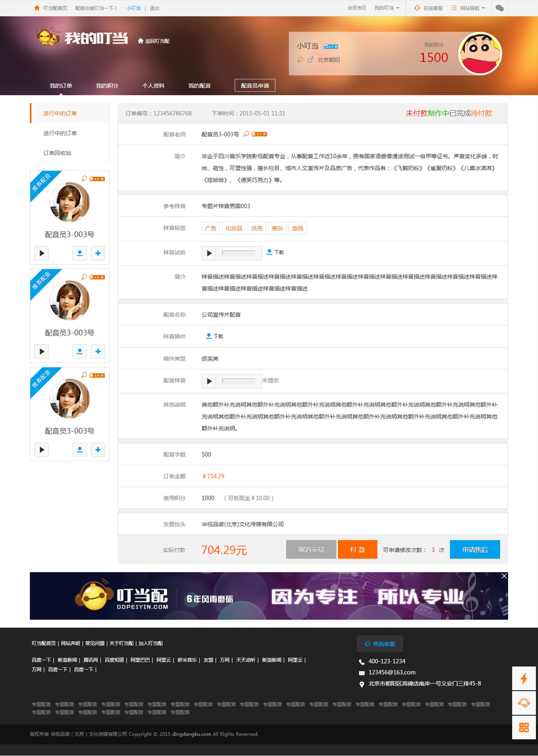Viewport: 538px width, 756px height.
Task: Click the 叮当配首页 home icon in top bar
Action: click(37, 8)
